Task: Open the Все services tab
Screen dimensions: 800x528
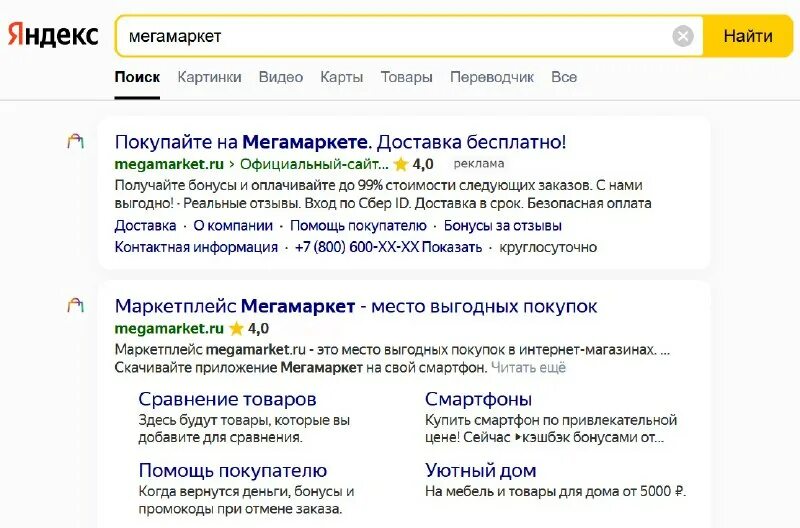Action: coord(564,77)
